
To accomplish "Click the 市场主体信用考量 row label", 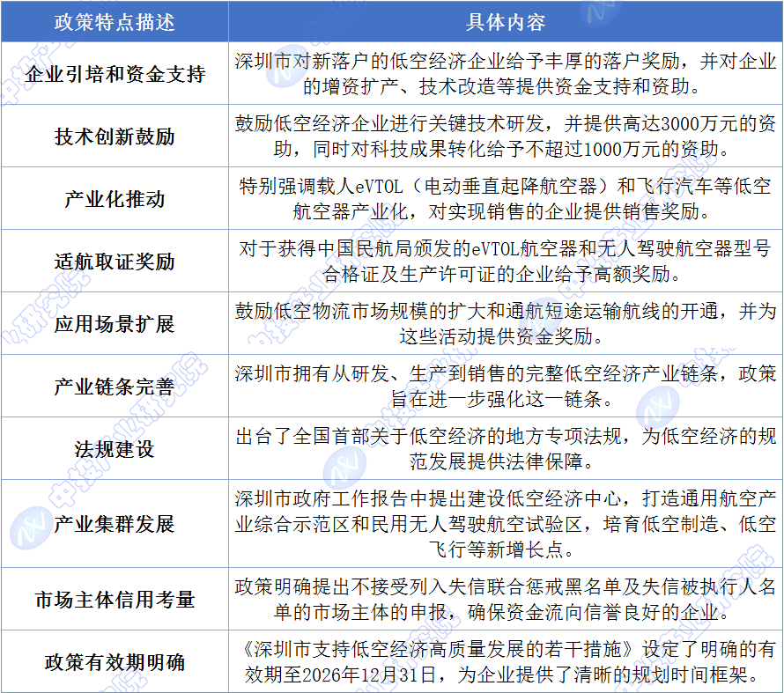I will pyautogui.click(x=115, y=600).
